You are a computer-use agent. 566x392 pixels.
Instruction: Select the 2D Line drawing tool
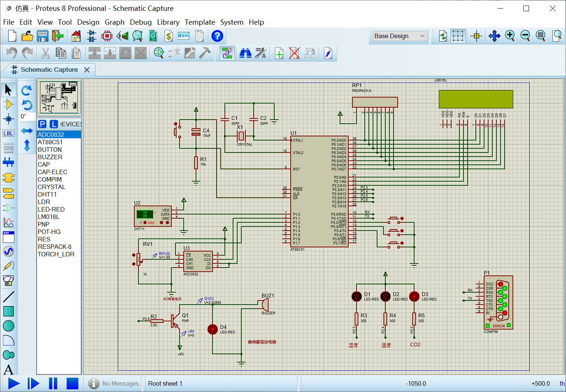coord(8,296)
